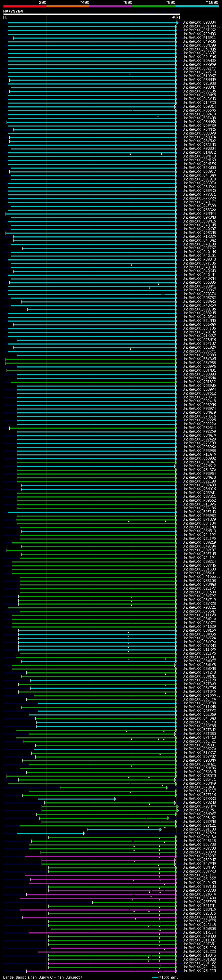The image size is (222, 980).
Task: Click the green ~80% identity legend segment
Action: 154,6
